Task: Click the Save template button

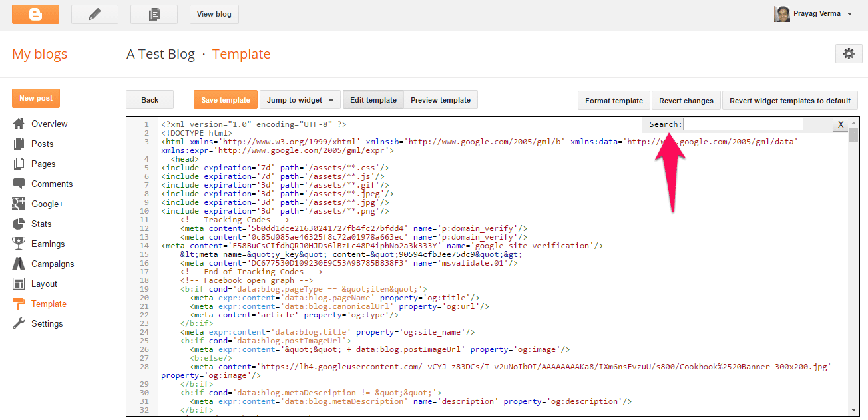Action: (225, 100)
